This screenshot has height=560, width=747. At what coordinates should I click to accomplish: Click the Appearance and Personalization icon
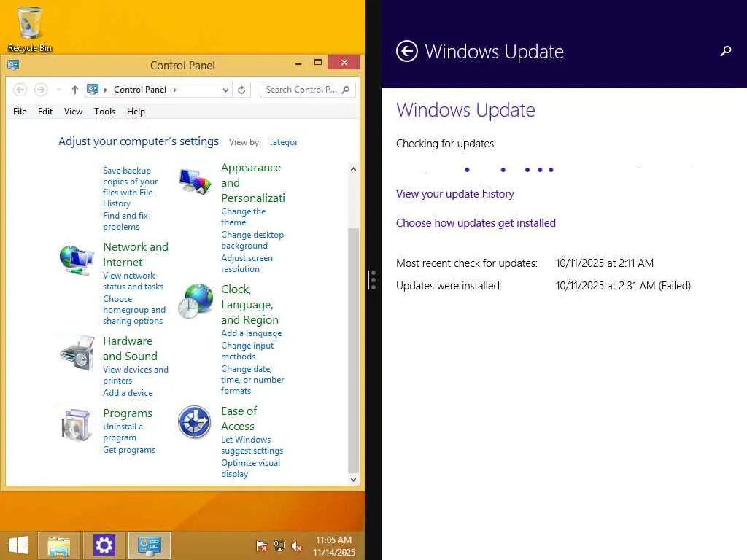195,182
